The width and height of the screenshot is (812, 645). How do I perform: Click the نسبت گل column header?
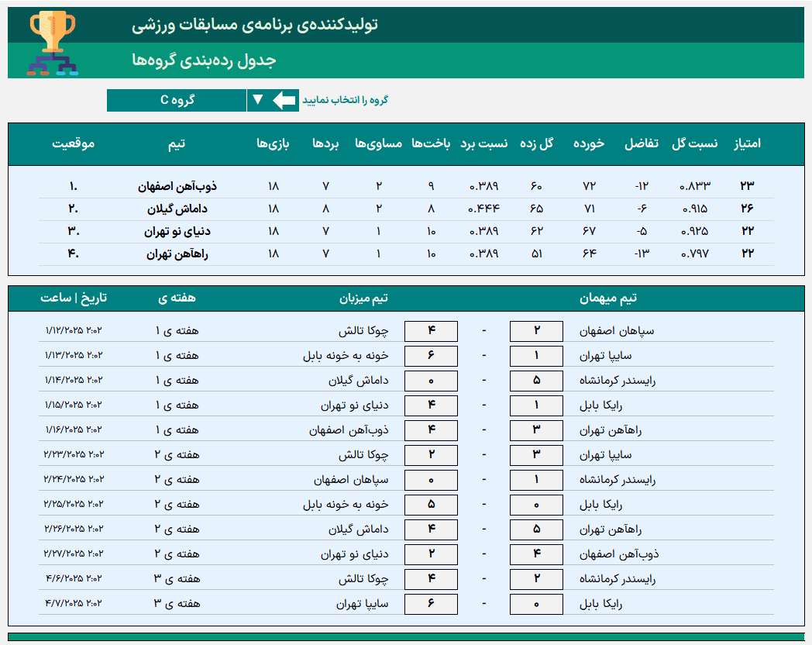pyautogui.click(x=694, y=143)
